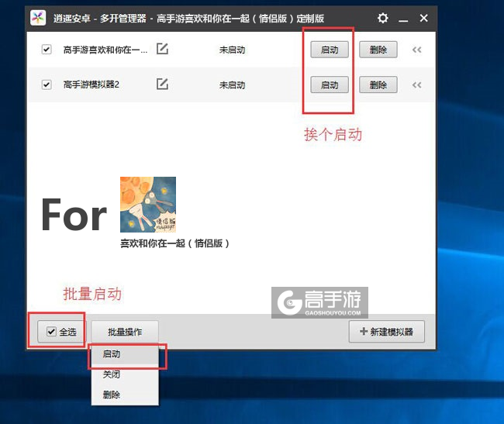Select the emulator name 高手游模拟器2
The width and height of the screenshot is (504, 424).
point(91,84)
